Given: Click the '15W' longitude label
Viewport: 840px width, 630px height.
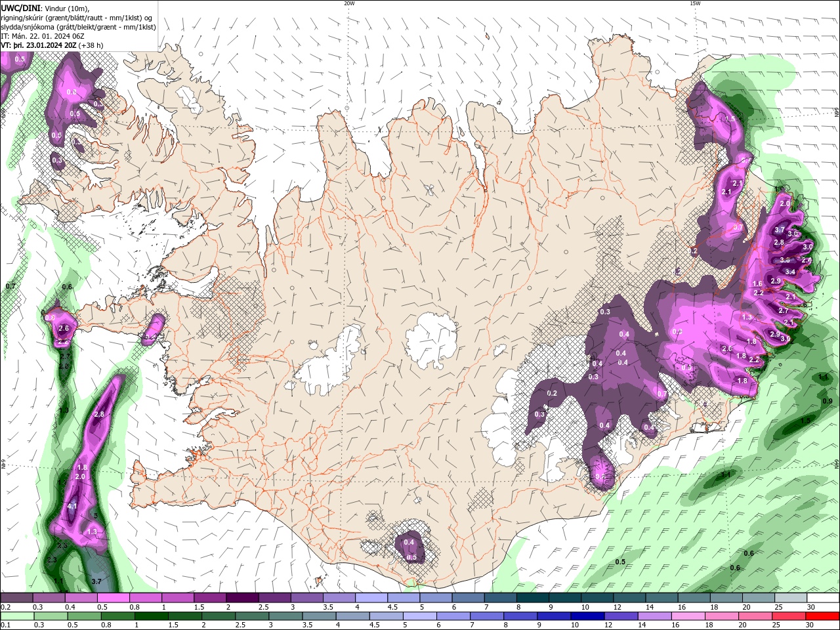Looking at the screenshot, I should coord(695,3).
